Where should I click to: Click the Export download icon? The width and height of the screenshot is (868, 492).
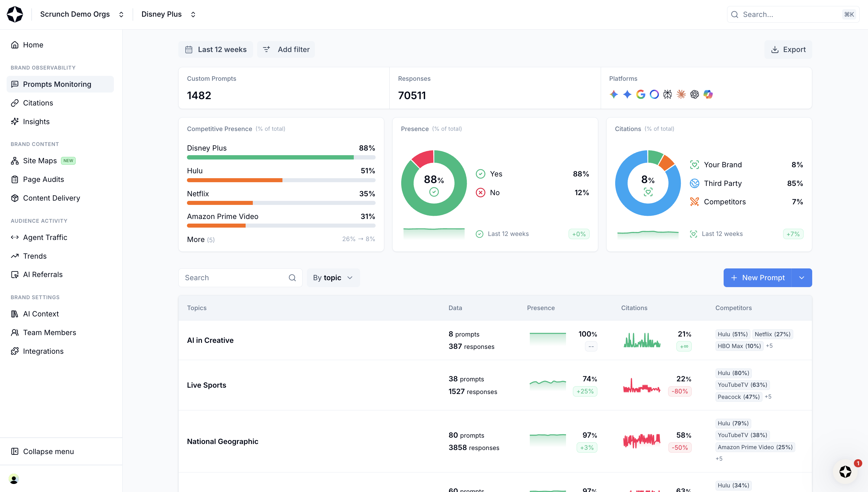(775, 50)
